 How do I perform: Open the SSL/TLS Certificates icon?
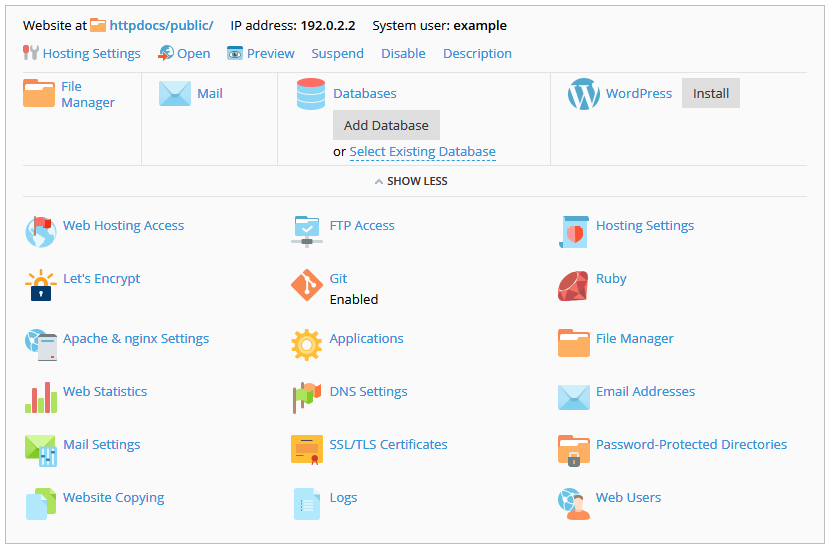pos(307,450)
